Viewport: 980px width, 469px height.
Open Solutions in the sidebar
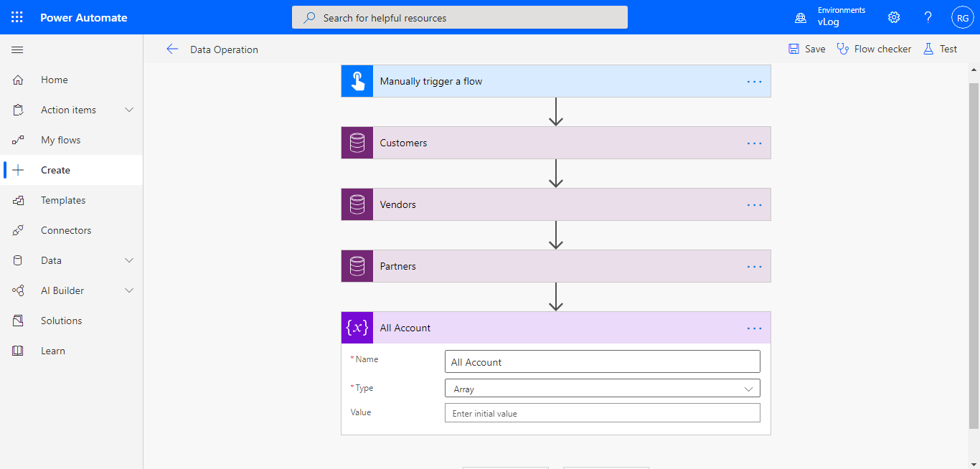click(x=72, y=321)
